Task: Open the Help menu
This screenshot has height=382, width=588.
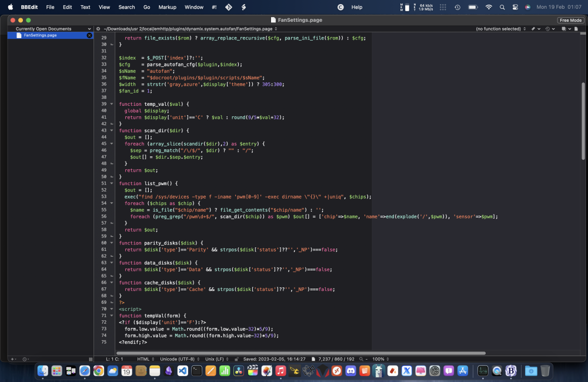Action: coord(357,7)
